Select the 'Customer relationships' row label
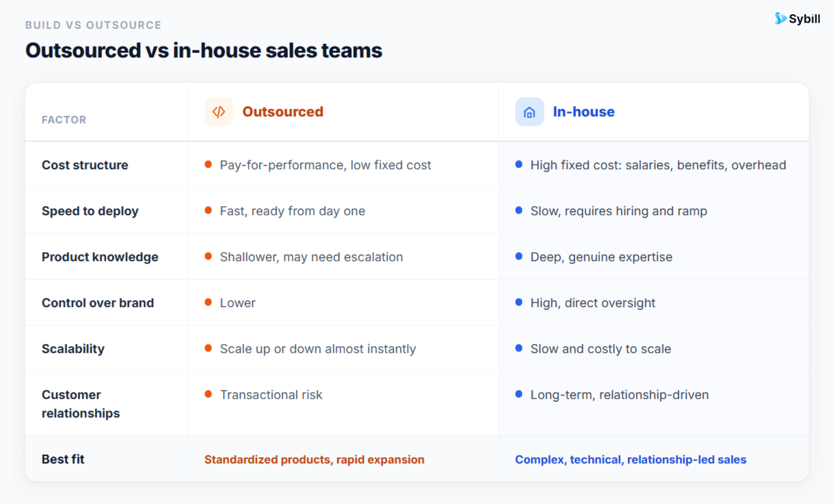Viewport: 835px width, 504px height. click(81, 404)
